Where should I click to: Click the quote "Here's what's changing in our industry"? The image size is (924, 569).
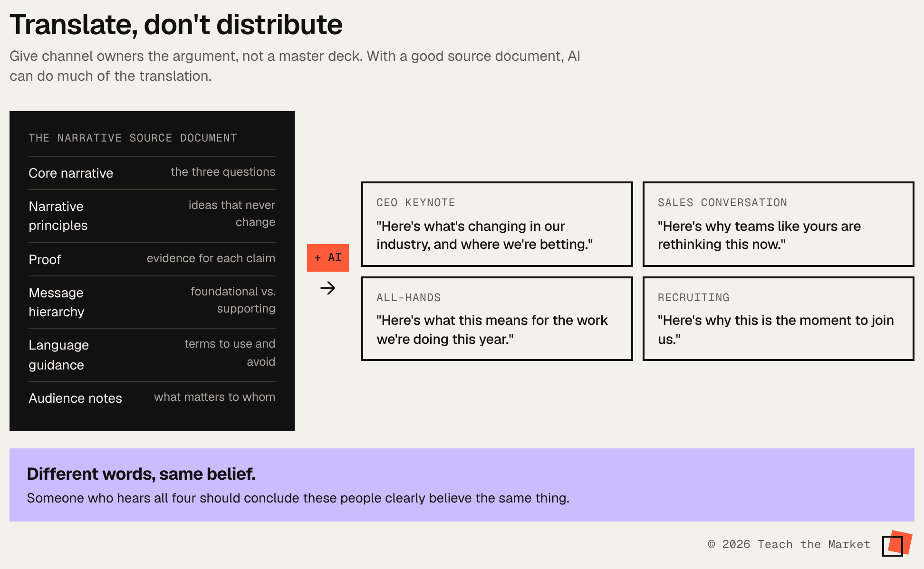pos(484,235)
